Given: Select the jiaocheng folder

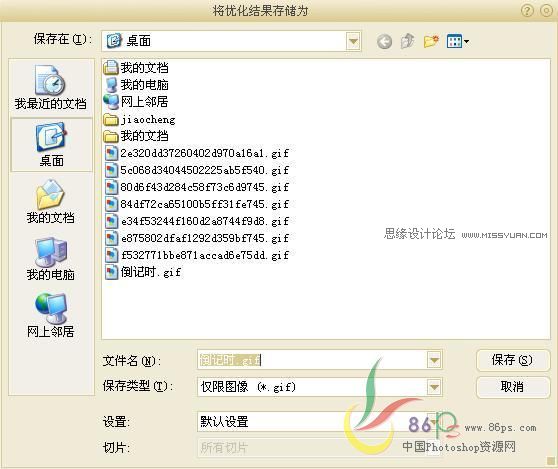Looking at the screenshot, I should (x=140, y=120).
